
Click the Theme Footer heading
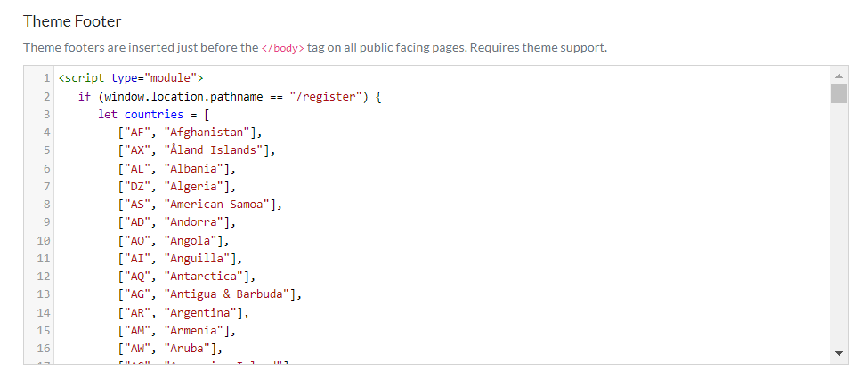click(x=72, y=20)
